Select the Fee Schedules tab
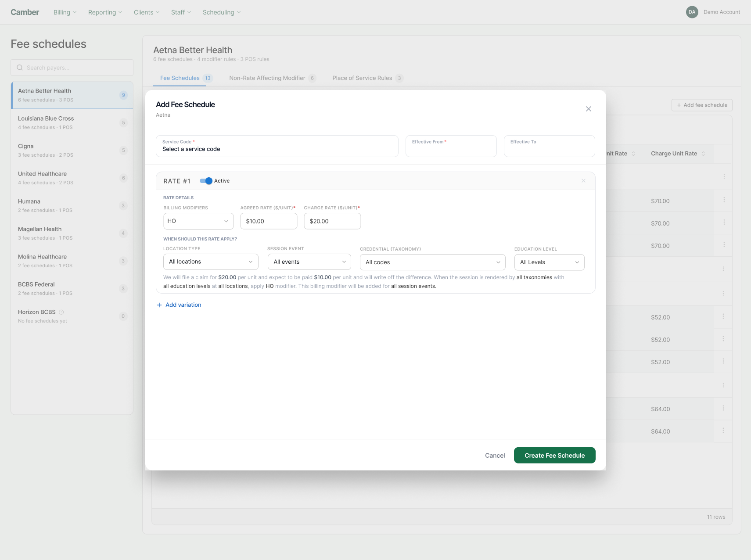The height and width of the screenshot is (560, 751). coord(186,78)
